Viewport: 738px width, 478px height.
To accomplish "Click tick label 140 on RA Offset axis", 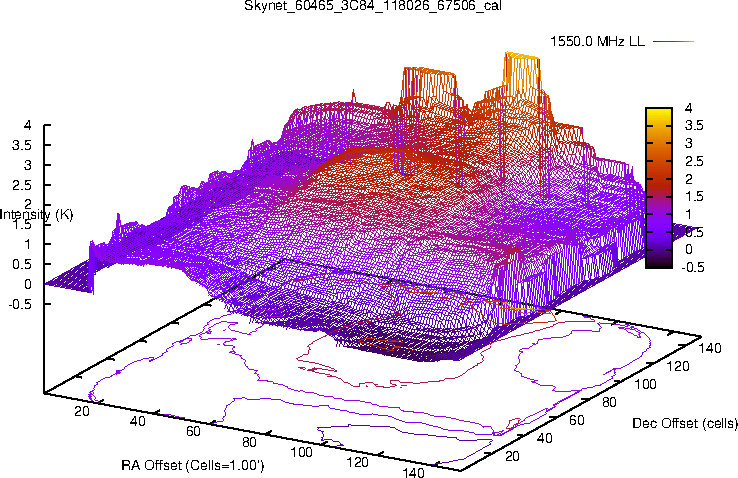I will pyautogui.click(x=413, y=472).
